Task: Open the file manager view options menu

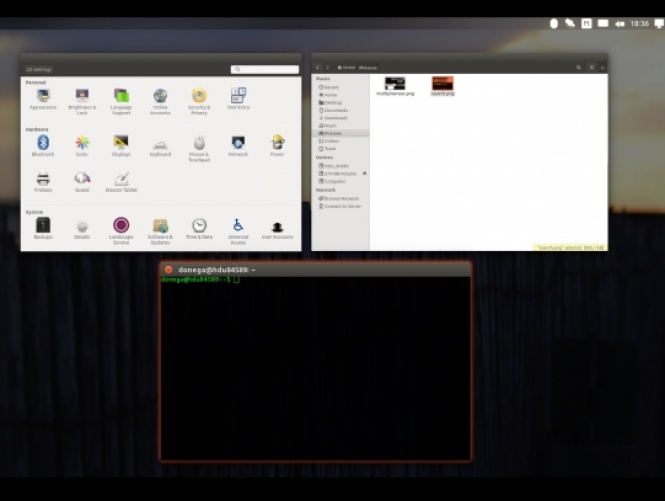Action: coord(591,67)
